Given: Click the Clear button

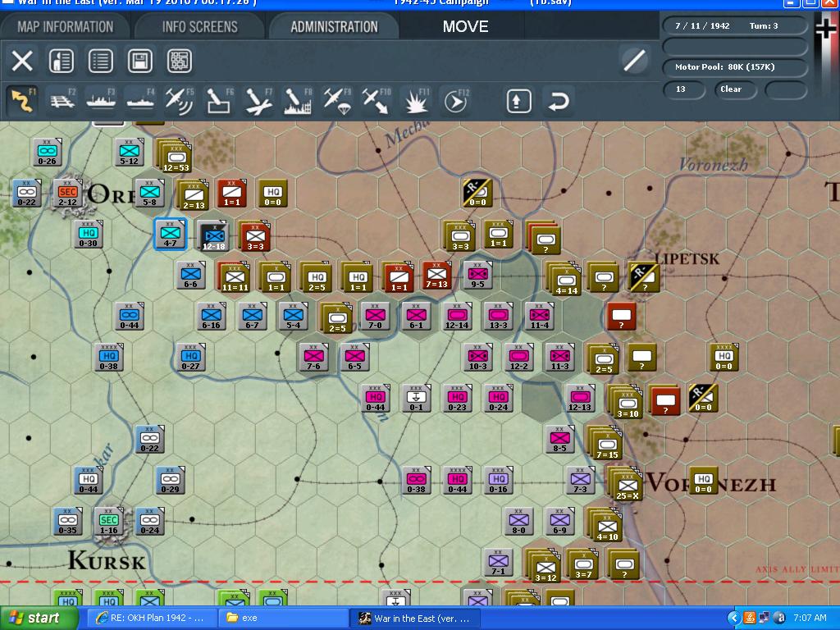Looking at the screenshot, I should [736, 89].
